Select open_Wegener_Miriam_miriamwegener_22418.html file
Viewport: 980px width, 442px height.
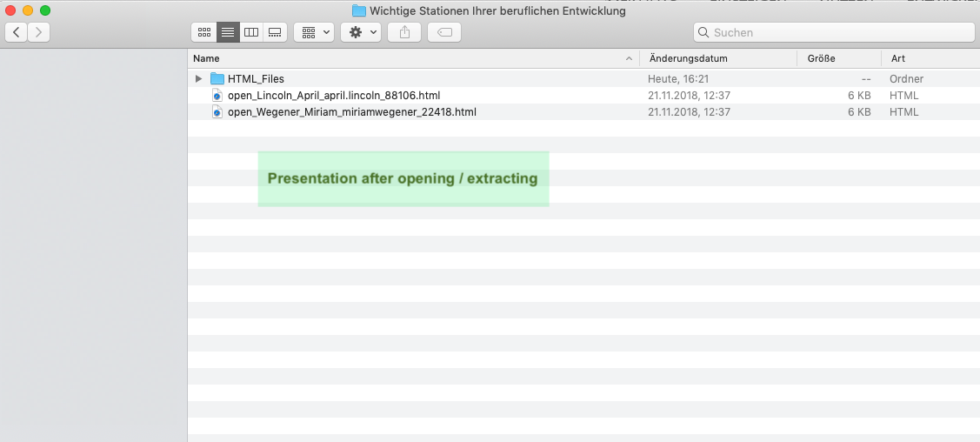351,112
